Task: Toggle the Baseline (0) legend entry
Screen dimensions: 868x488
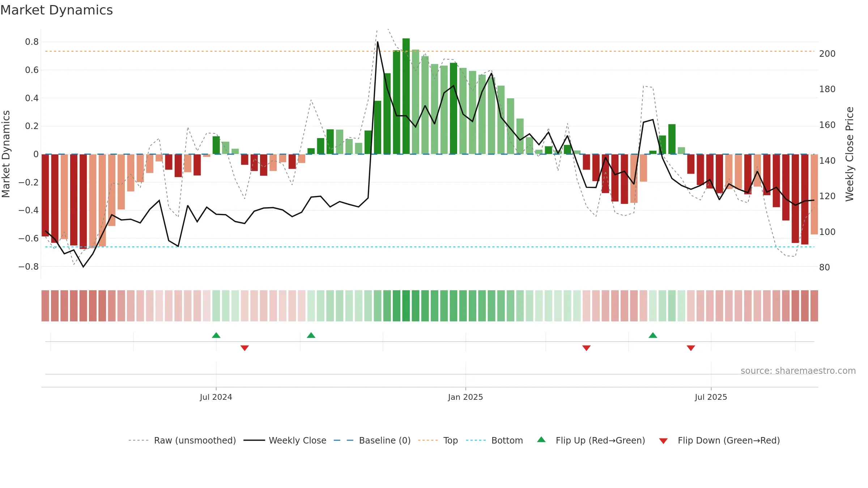Action: [372, 440]
